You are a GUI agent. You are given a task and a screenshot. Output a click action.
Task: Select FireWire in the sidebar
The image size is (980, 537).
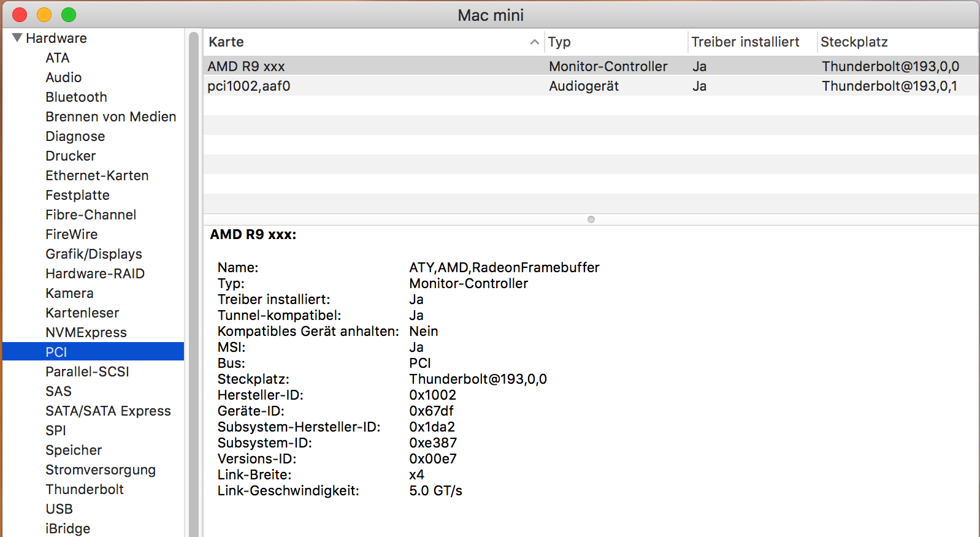pyautogui.click(x=71, y=234)
